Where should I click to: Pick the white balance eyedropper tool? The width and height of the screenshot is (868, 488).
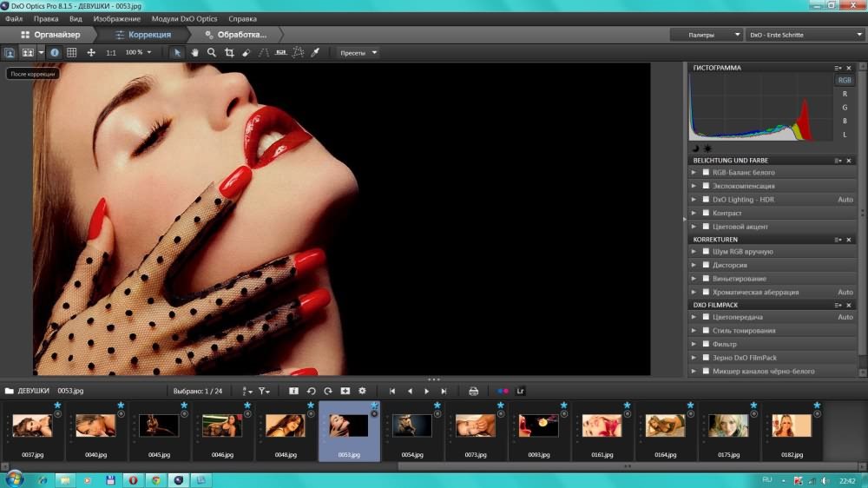click(x=315, y=53)
